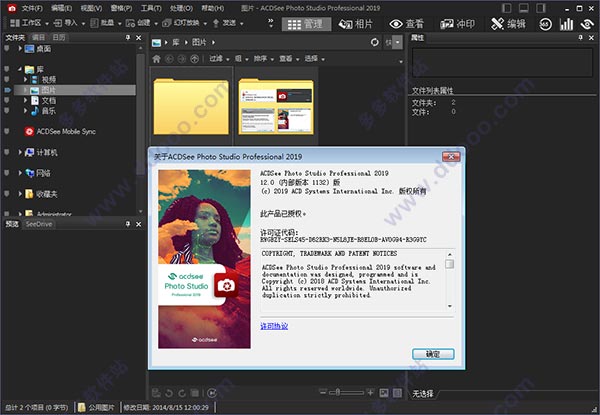The image size is (600, 415).
Task: Open the 发送 send dropdown
Action: point(228,23)
